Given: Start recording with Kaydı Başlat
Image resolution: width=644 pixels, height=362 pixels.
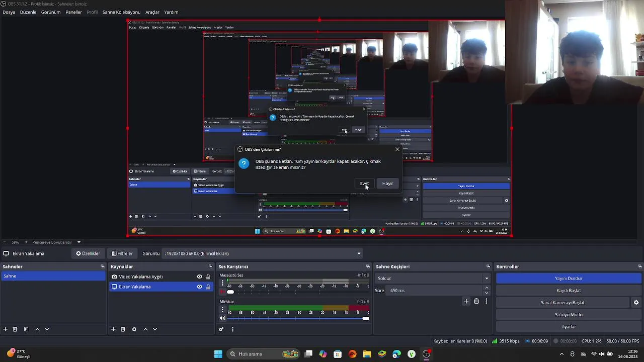Looking at the screenshot, I should 569,291.
